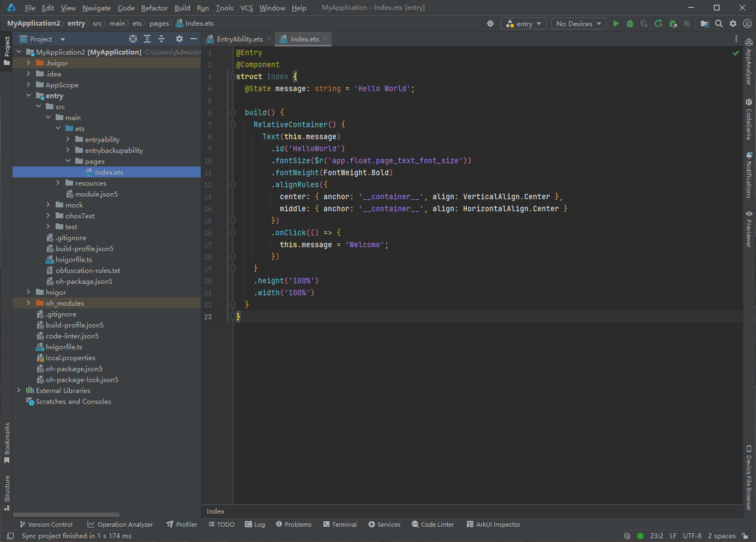Viewport: 756px width, 542px height.
Task: Toggle fold marker at build() line
Action: point(233,113)
